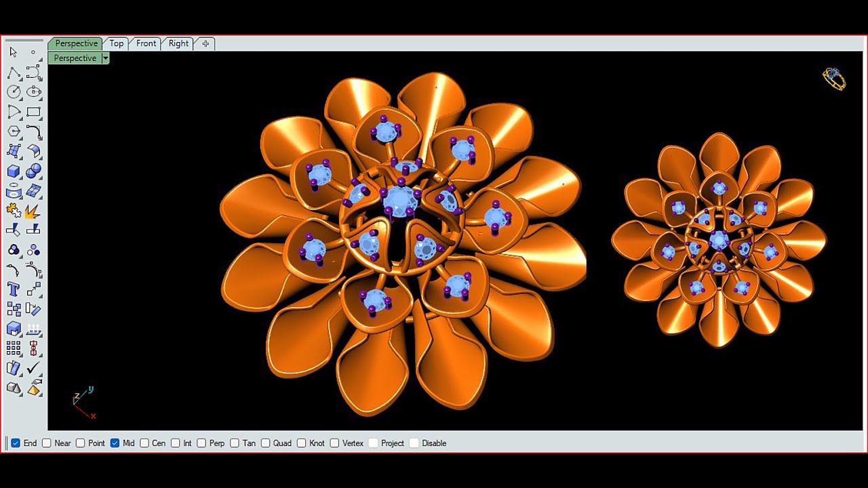Select the Rectangular Array grid tool

[x=14, y=348]
